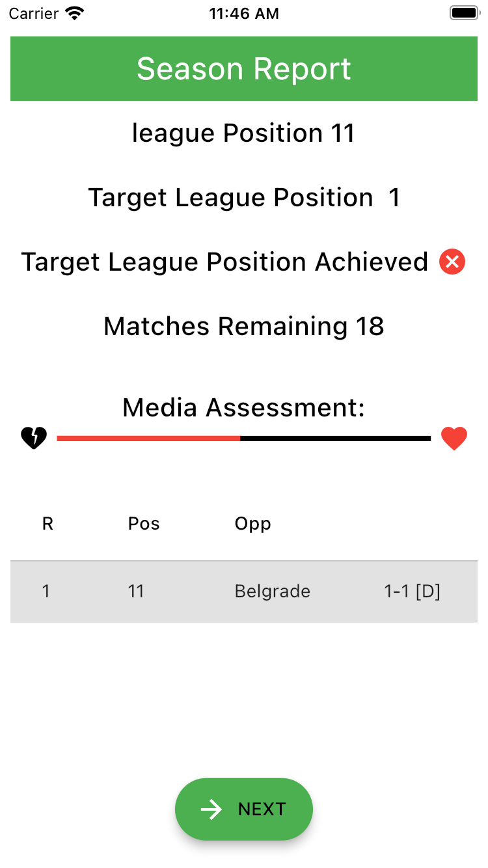Select the R column header
Viewport: 488px width, 868px height.
click(x=47, y=524)
